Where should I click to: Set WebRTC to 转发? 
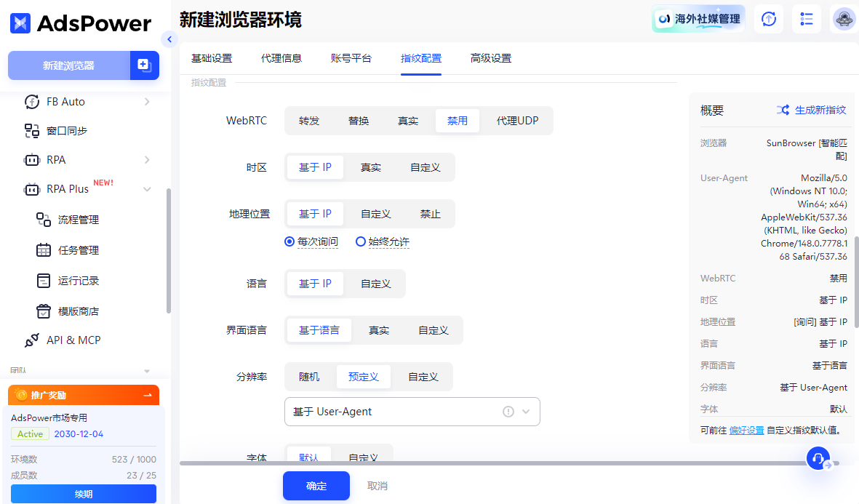pyautogui.click(x=309, y=121)
